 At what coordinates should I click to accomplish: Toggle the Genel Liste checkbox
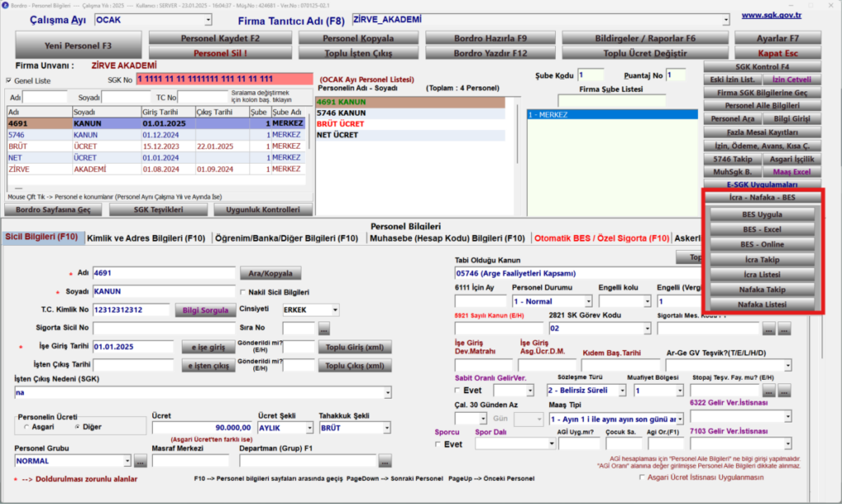pos(8,81)
